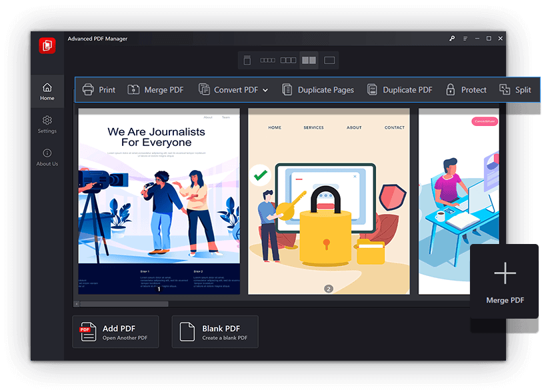The width and height of the screenshot is (542, 392).
Task: Click the Add PDF button
Action: [x=115, y=332]
